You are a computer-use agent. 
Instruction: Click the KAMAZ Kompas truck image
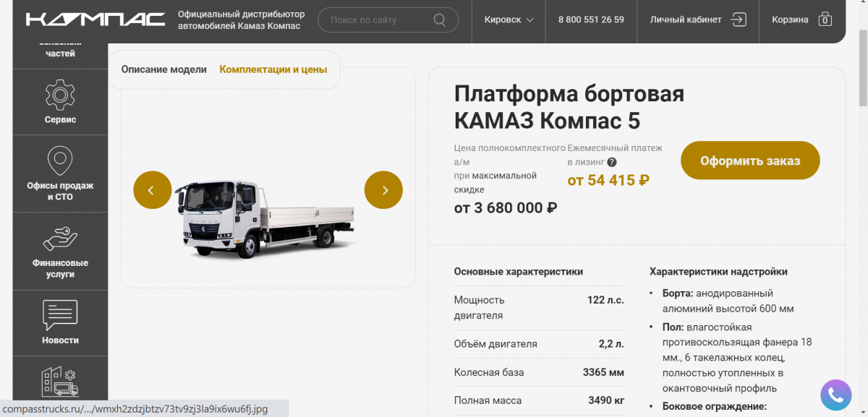(x=268, y=217)
